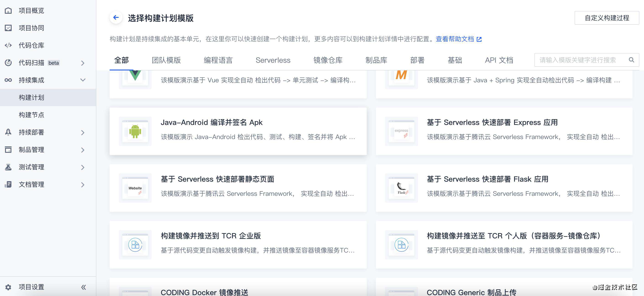
Task: Collapse sidebar with double chevron icon
Action: [x=84, y=287]
